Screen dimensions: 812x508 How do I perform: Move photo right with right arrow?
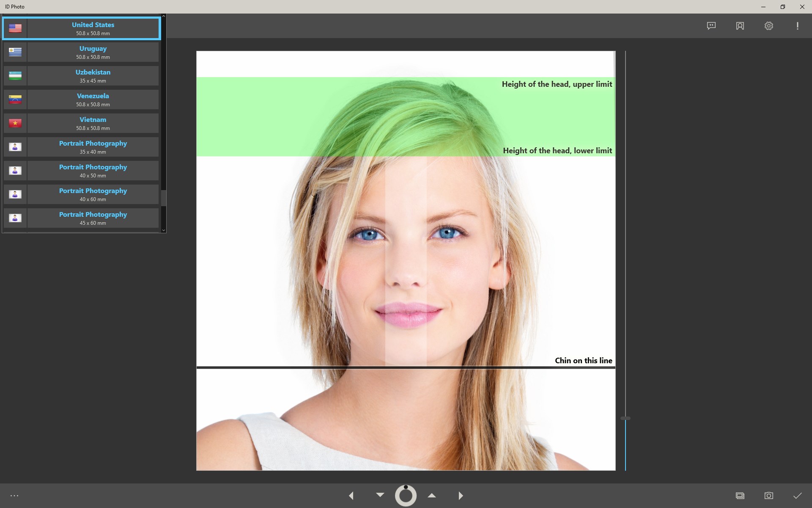[461, 495]
